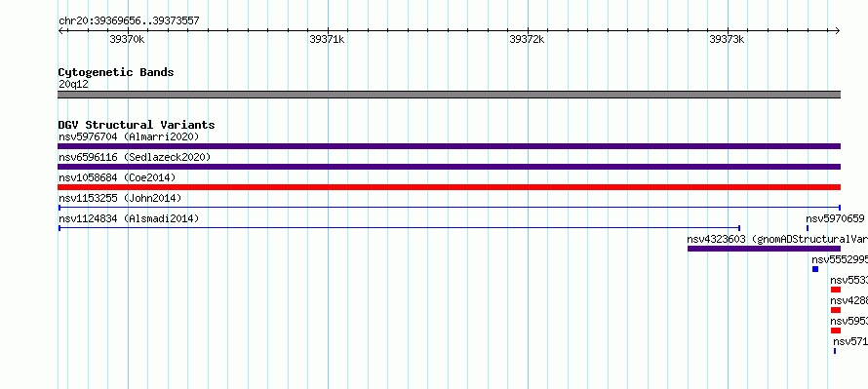Click the nsv4323603 (gnomADStructuralVar label
Image resolution: width=868 pixels, height=389 pixels.
(x=777, y=239)
